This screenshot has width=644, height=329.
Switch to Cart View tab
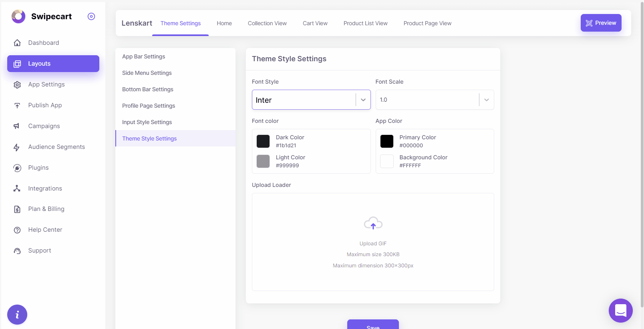click(x=315, y=23)
